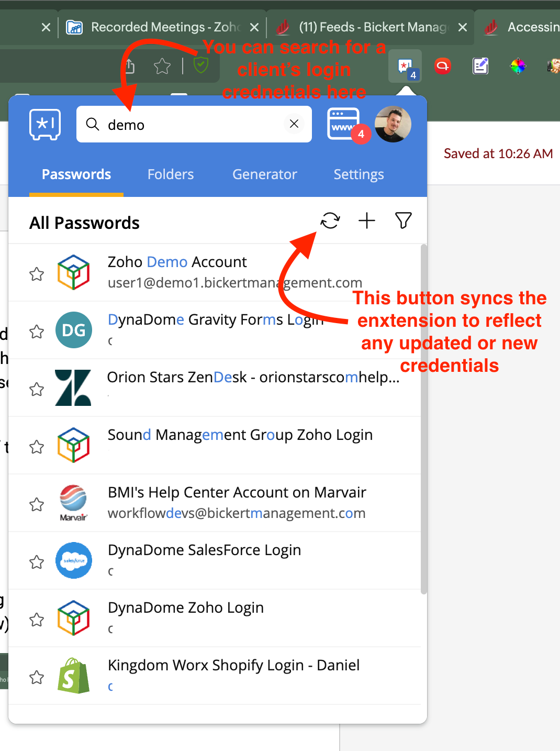Click the sync passwords refresh icon
Screen dimensions: 560x751
tap(330, 221)
